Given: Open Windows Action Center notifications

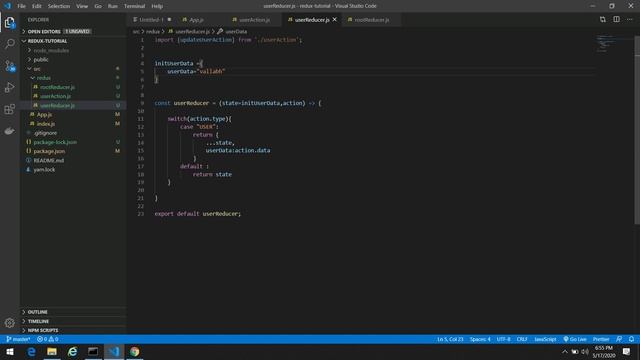Looking at the screenshot, I should [627, 351].
